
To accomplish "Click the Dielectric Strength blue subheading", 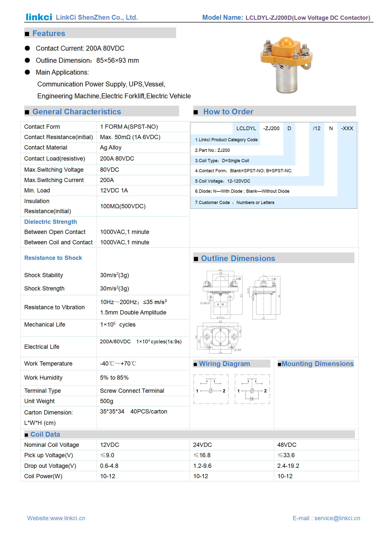I will click(x=50, y=222).
